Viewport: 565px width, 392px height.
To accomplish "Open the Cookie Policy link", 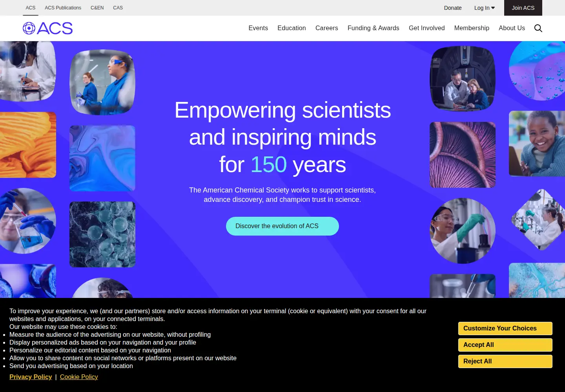I will click(x=79, y=377).
